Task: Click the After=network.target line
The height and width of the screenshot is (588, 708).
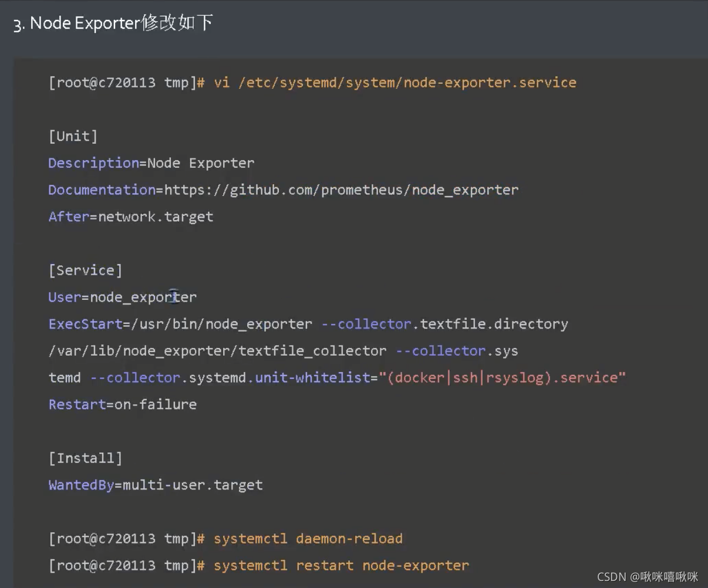Action: coord(131,217)
